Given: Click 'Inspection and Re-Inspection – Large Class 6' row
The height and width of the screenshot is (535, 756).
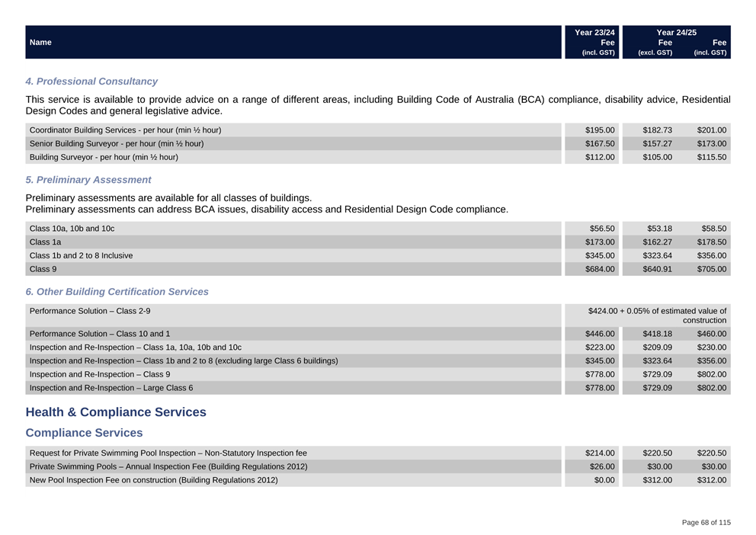Looking at the screenshot, I should 111,389.
